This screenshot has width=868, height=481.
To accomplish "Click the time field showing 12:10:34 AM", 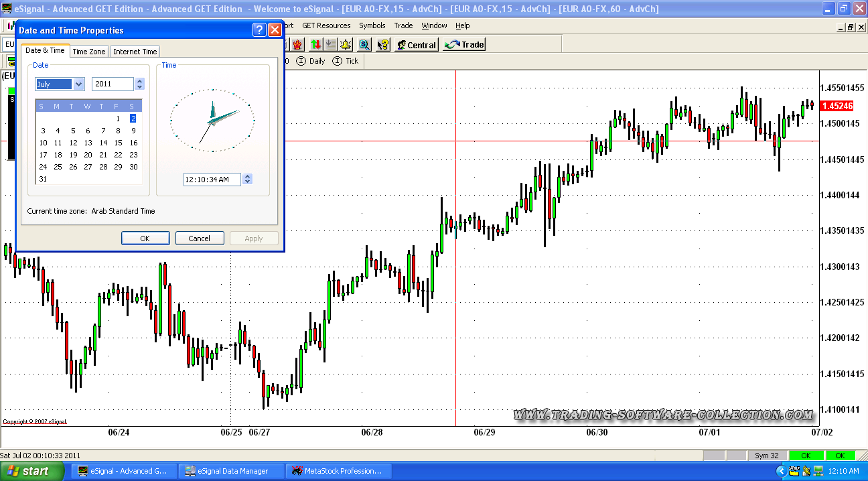I will (x=212, y=180).
